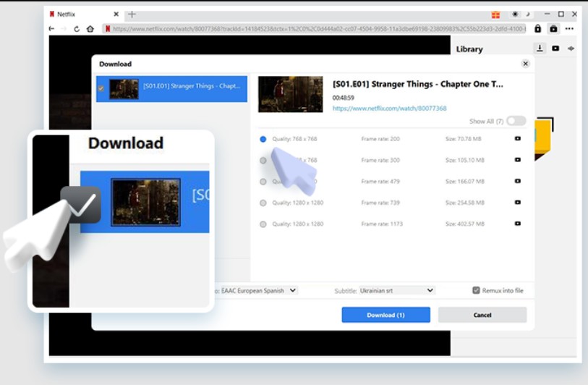Open the Library video icon
The height and width of the screenshot is (385, 588).
coord(555,48)
